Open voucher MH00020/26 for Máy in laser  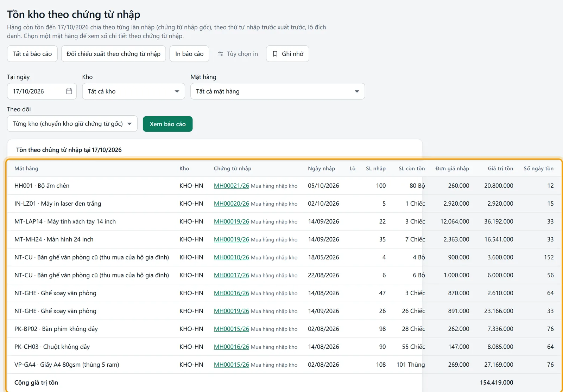click(232, 204)
